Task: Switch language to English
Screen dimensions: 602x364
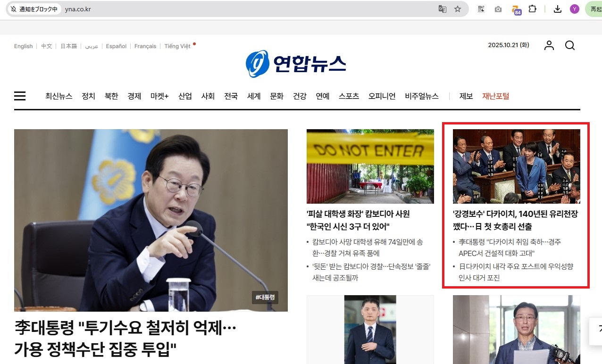Action: (24, 46)
